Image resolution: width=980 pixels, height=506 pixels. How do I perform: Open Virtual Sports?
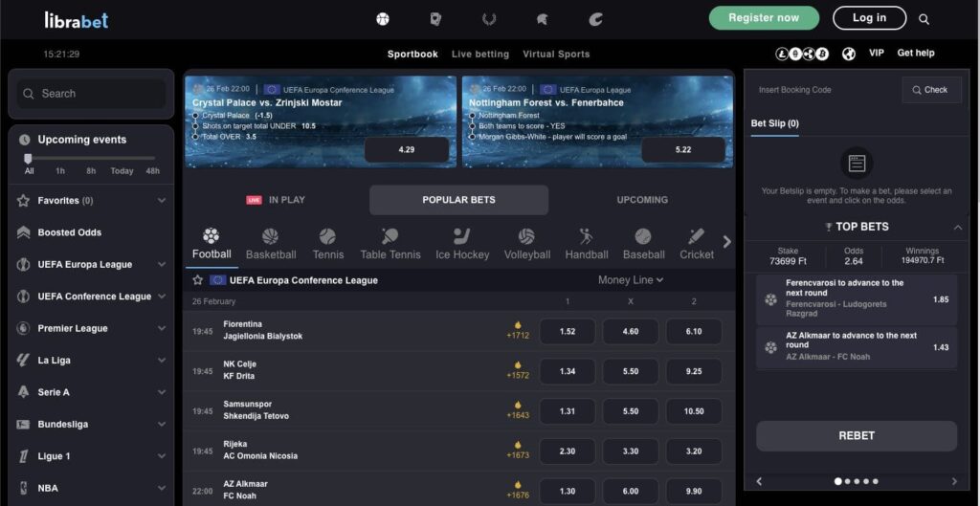click(556, 55)
